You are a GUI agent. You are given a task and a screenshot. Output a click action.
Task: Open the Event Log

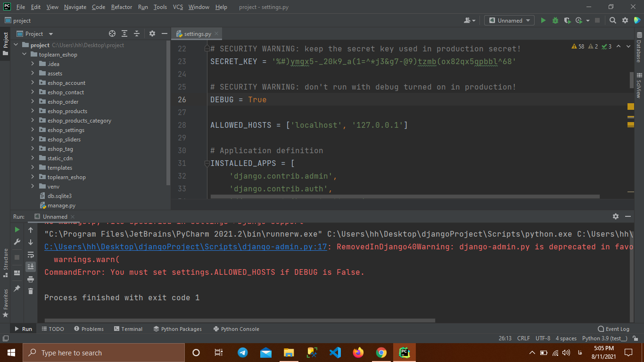tap(613, 329)
